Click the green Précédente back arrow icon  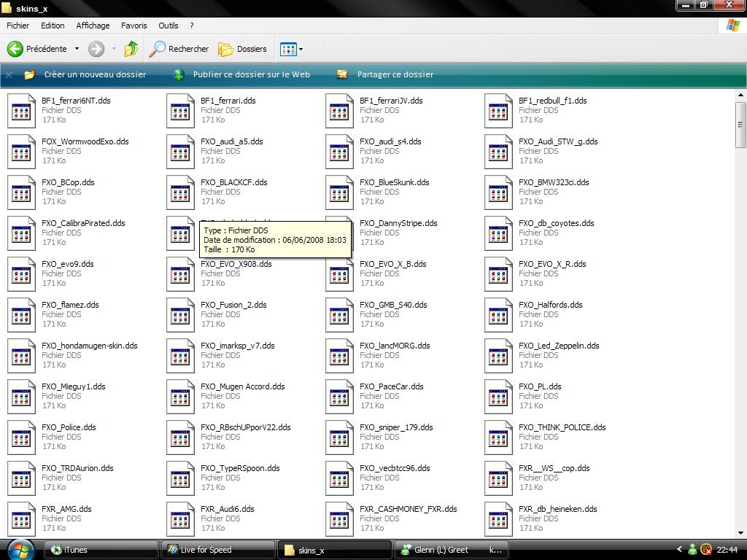(15, 49)
